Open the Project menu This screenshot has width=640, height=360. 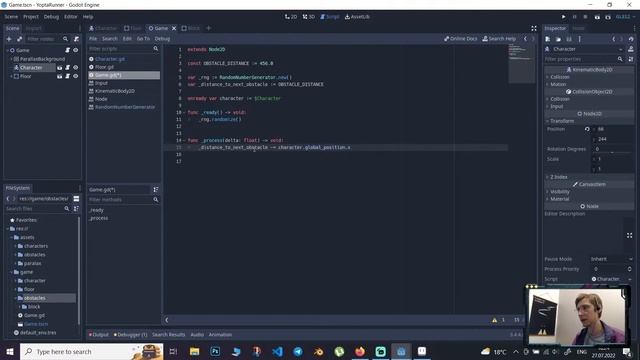31,17
